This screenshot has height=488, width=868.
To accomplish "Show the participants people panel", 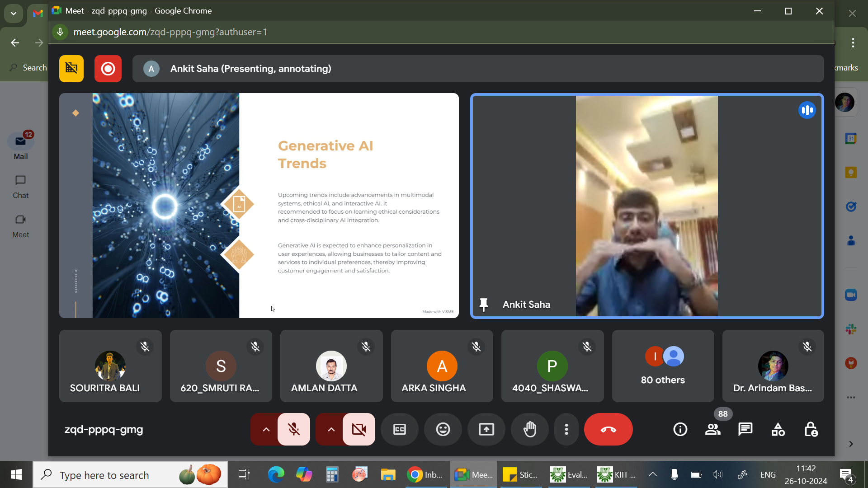I will pyautogui.click(x=713, y=429).
